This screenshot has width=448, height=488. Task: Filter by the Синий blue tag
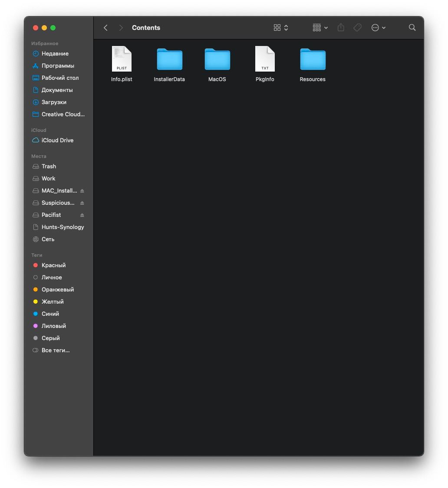click(59, 314)
